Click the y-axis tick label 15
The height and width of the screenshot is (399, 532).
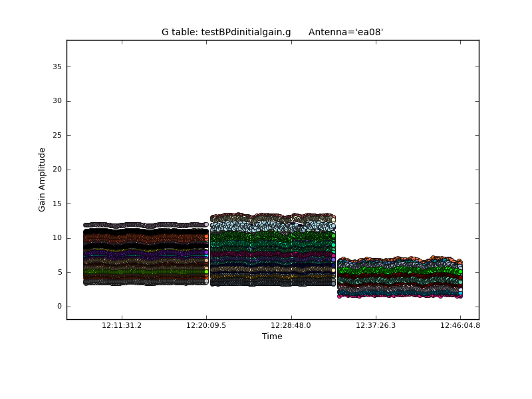point(57,203)
